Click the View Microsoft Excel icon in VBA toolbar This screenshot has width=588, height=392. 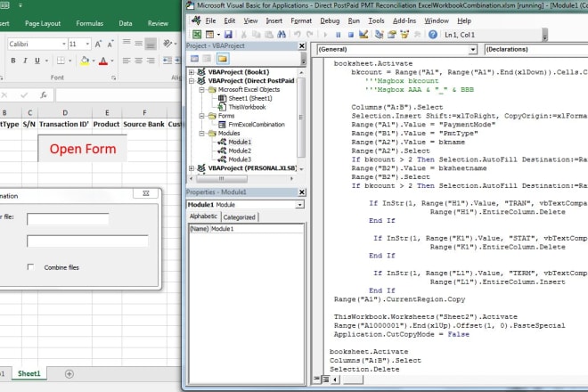pos(197,35)
